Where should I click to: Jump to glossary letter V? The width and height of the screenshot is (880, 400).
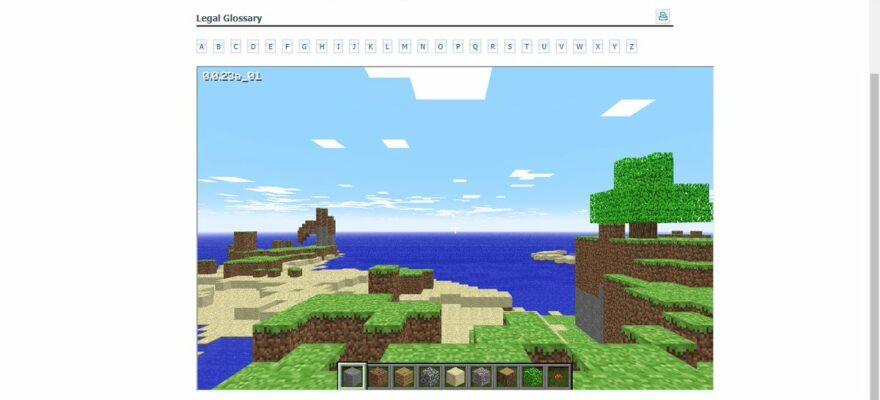(561, 47)
